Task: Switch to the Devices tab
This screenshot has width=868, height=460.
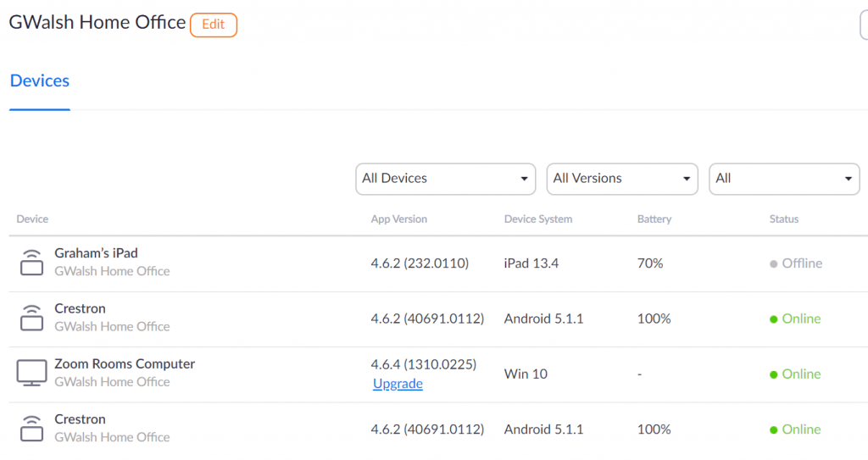Action: click(40, 80)
